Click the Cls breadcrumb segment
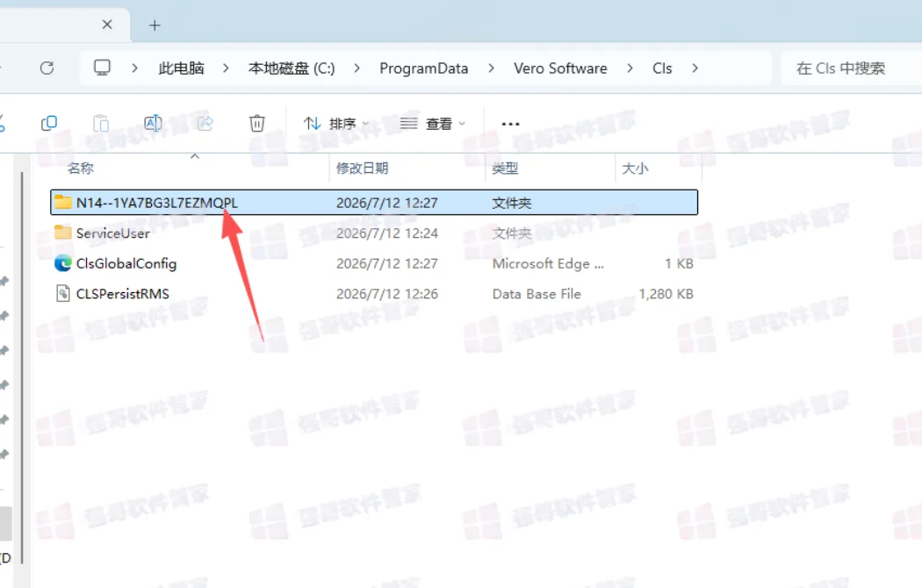 pyautogui.click(x=662, y=68)
